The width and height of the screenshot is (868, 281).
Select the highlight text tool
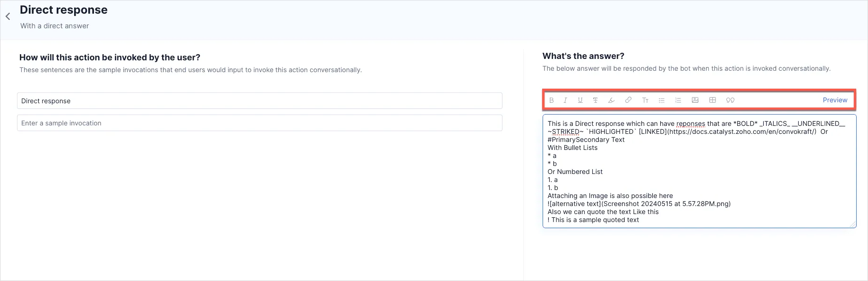(x=611, y=100)
